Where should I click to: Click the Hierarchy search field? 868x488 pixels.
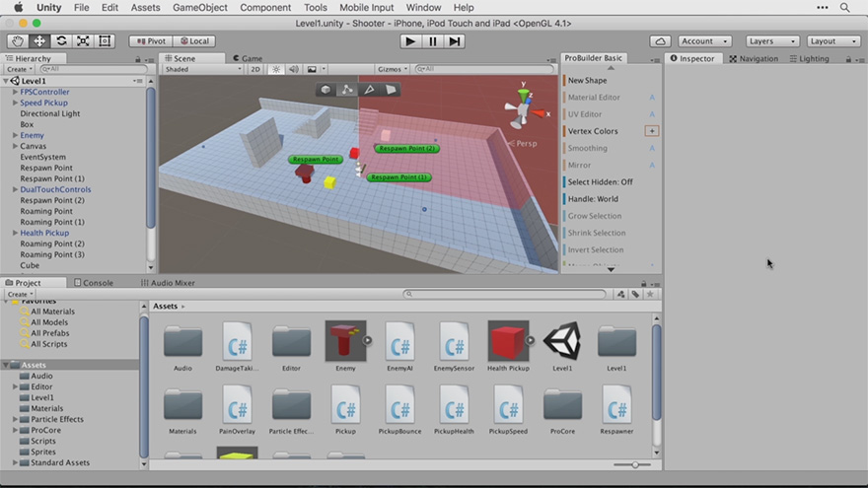click(x=93, y=69)
